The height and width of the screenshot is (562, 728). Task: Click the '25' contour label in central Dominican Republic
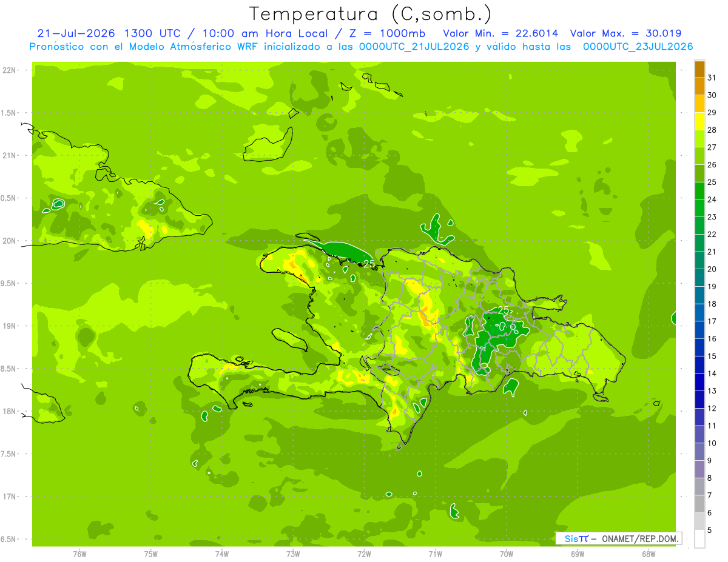tap(503, 310)
